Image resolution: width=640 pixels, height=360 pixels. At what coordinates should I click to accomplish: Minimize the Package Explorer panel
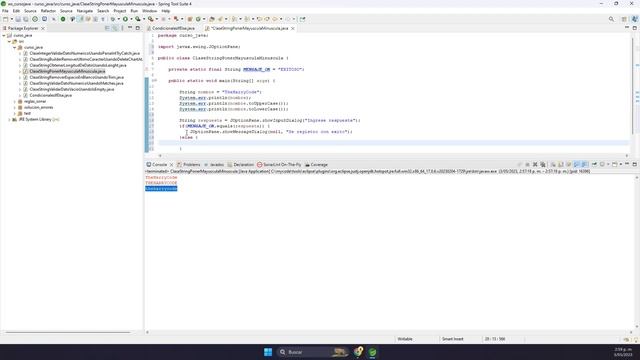(130, 28)
